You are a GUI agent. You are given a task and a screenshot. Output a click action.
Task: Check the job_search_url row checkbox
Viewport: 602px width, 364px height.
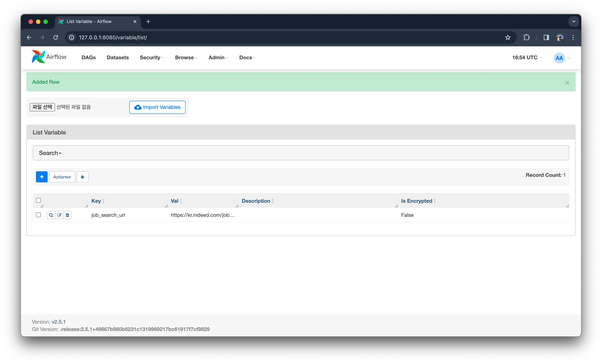(39, 215)
